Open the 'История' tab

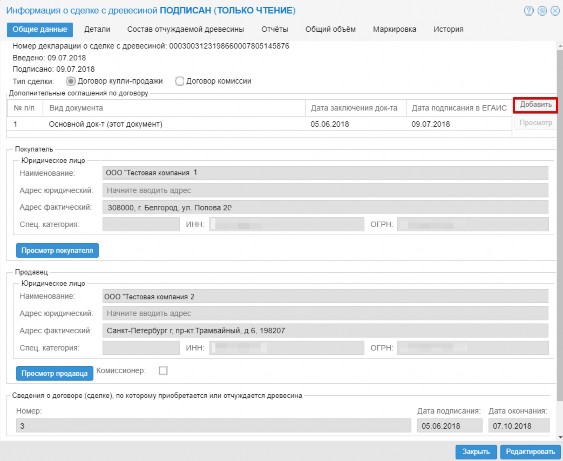tap(448, 29)
